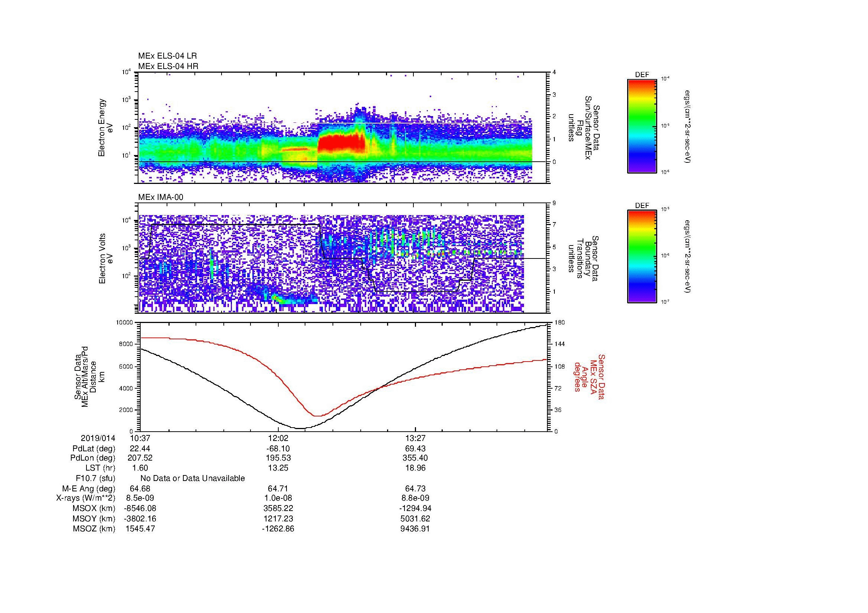Click the 'PdLon (deg)' row label
The width and height of the screenshot is (868, 613).
[93, 458]
